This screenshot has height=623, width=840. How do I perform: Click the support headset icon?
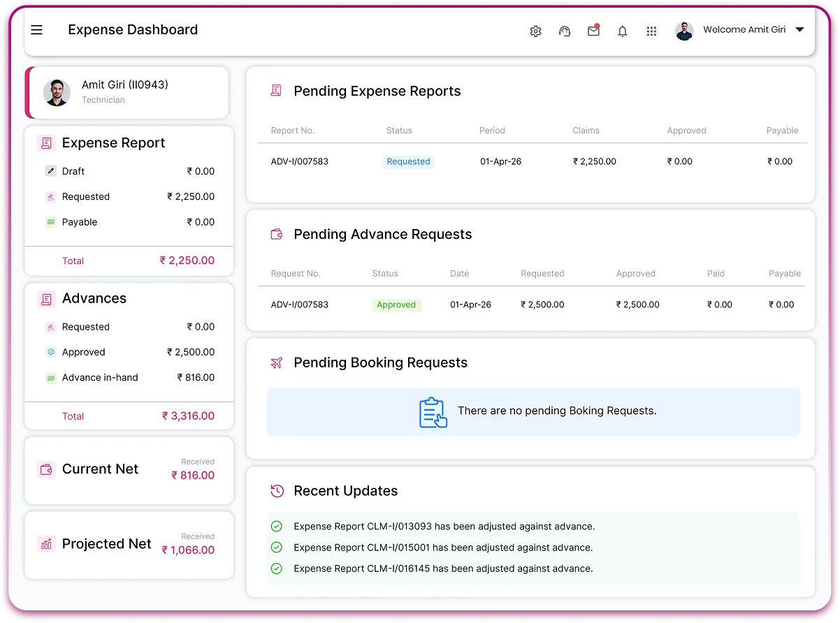click(565, 31)
